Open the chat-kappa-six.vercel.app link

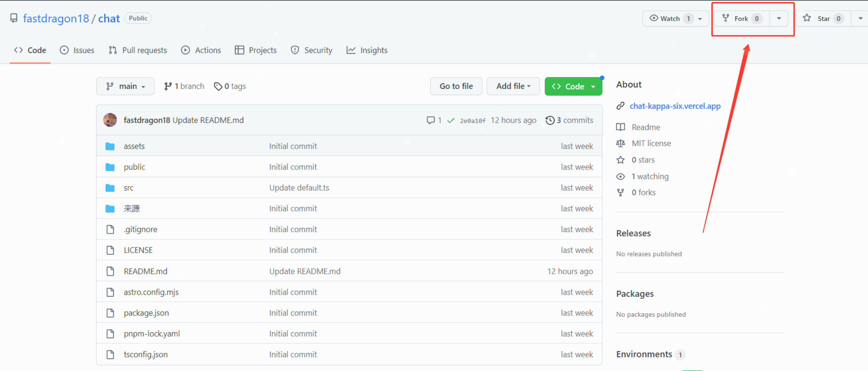(675, 106)
